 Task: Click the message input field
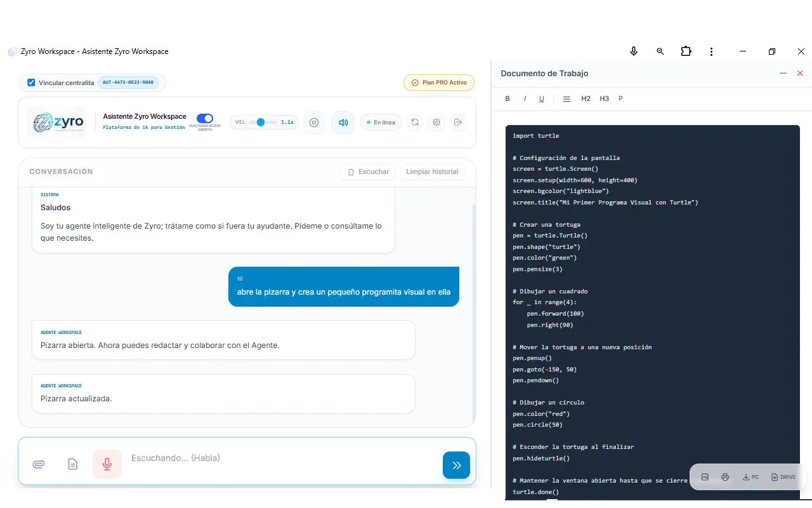282,458
